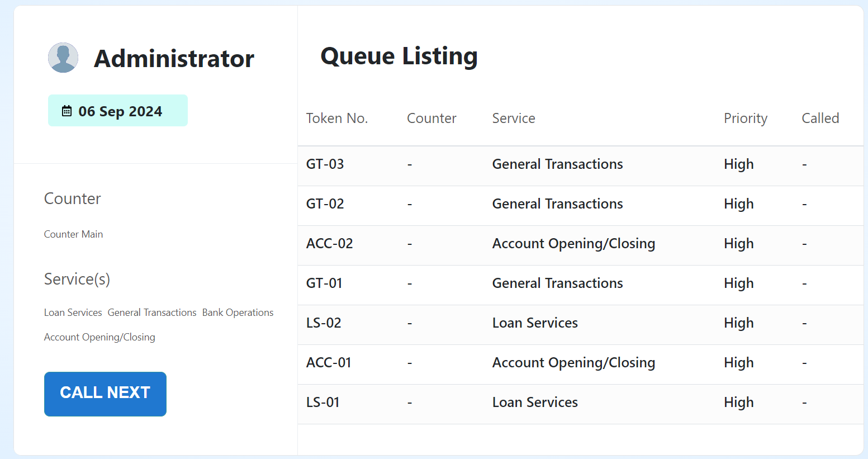Select the General Transactions service tag

pos(152,313)
